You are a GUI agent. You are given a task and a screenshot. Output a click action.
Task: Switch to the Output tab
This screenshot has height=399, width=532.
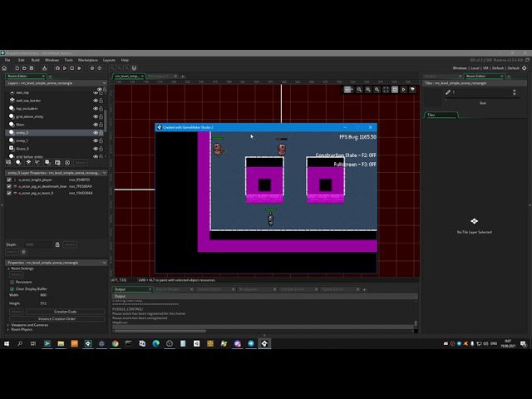(132, 289)
